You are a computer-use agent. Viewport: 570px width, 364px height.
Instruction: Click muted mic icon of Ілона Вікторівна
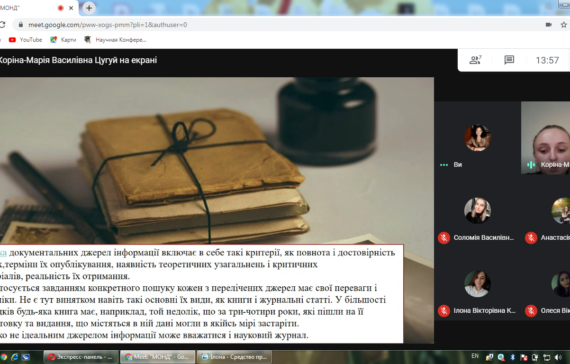[x=443, y=311]
